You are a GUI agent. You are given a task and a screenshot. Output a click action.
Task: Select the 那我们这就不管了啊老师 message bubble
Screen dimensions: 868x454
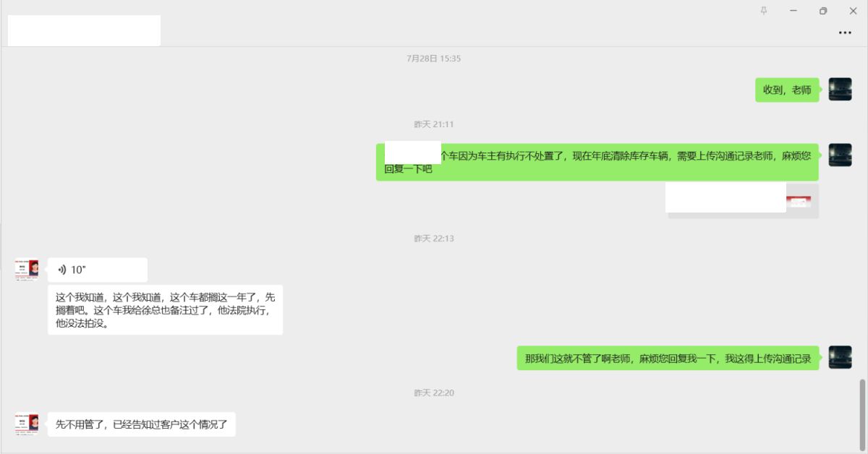[x=668, y=358]
